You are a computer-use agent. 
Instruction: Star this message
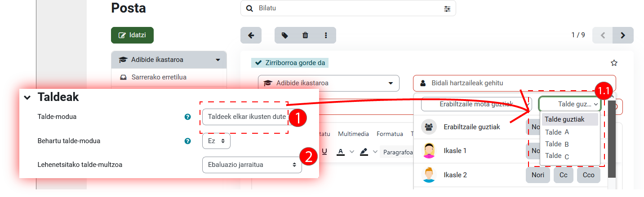614,63
